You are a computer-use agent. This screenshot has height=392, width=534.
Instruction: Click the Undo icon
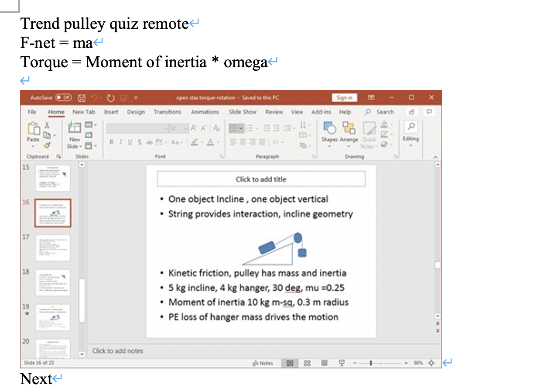click(x=95, y=97)
